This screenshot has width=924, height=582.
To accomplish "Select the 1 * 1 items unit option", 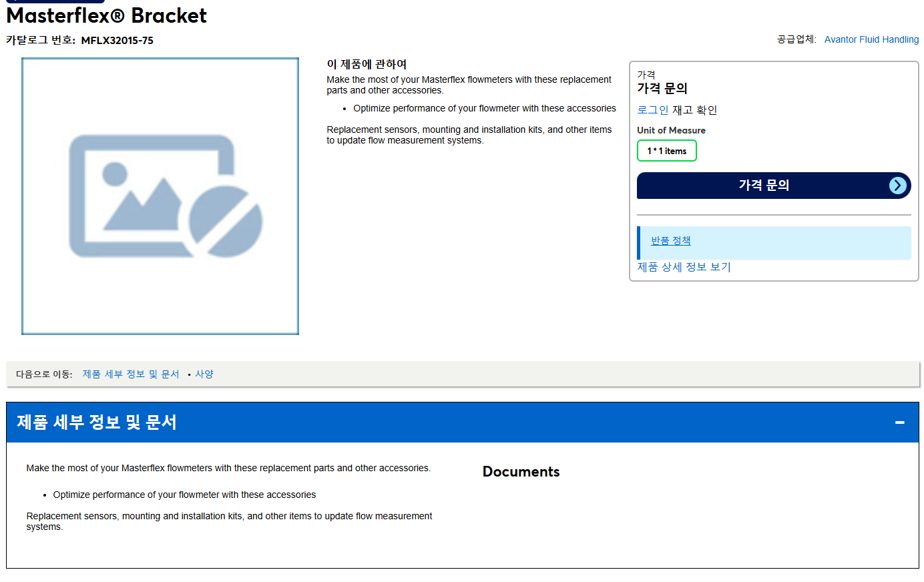I will pyautogui.click(x=666, y=151).
